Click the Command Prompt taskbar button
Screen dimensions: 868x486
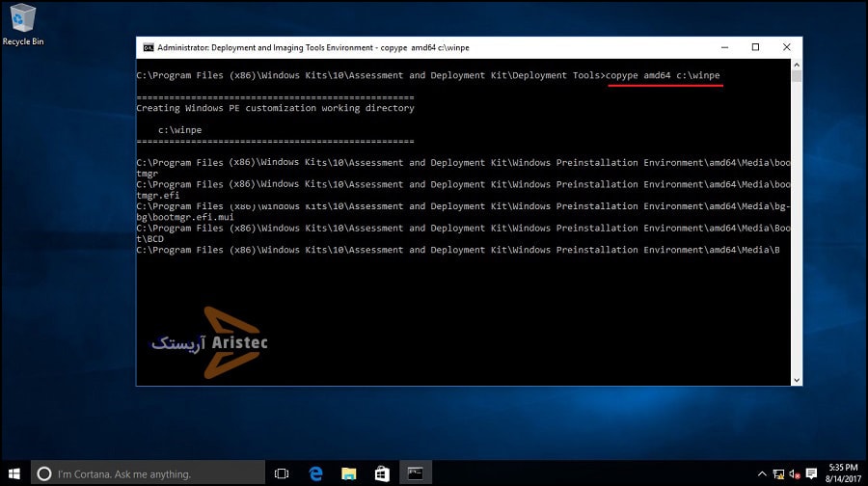click(415, 473)
